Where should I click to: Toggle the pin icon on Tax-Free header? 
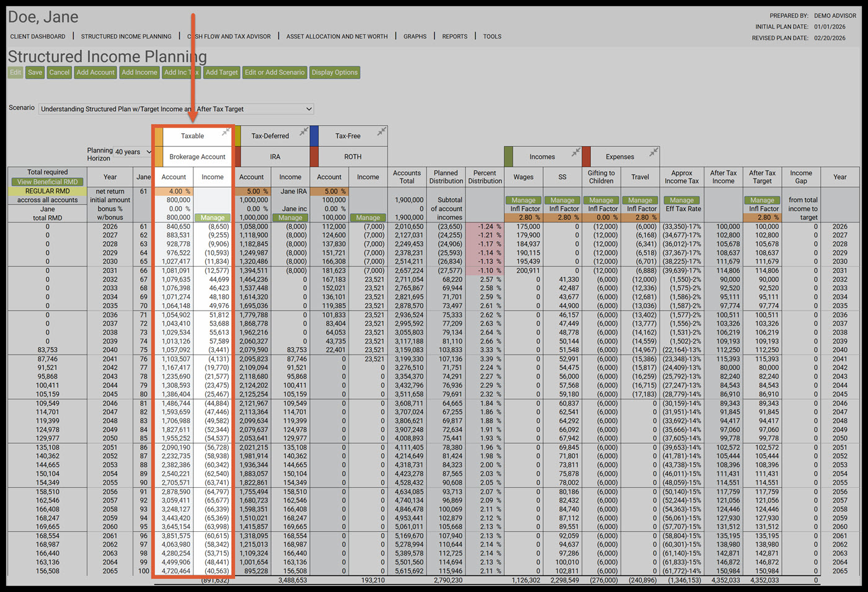click(382, 131)
